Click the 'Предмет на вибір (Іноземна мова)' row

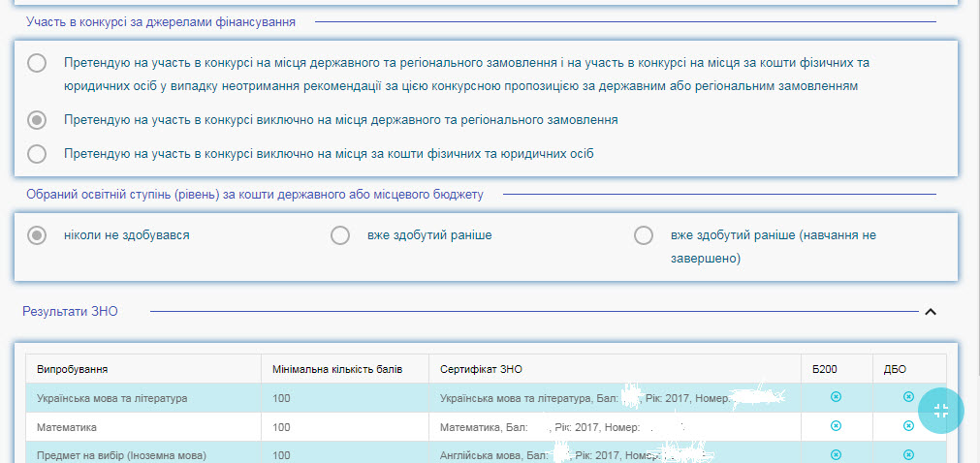(122, 455)
